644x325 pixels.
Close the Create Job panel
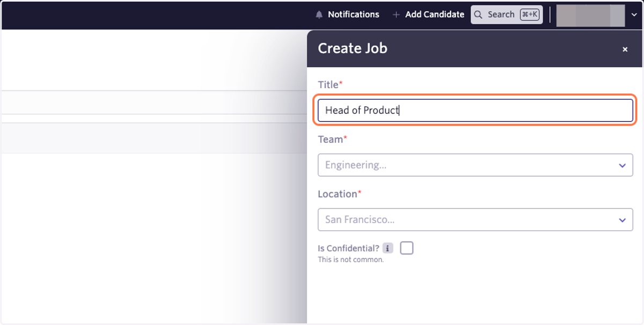click(x=625, y=49)
